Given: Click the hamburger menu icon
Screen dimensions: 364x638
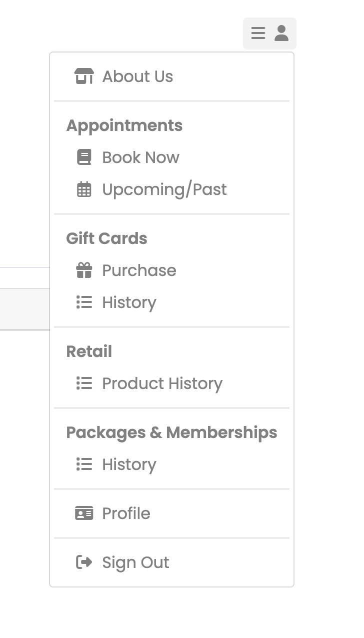Looking at the screenshot, I should [258, 33].
